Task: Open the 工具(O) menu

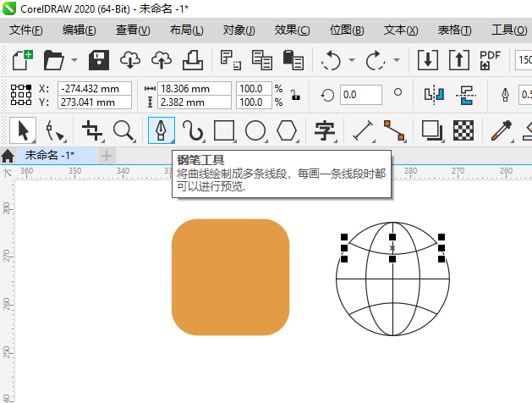Action: coord(509,30)
